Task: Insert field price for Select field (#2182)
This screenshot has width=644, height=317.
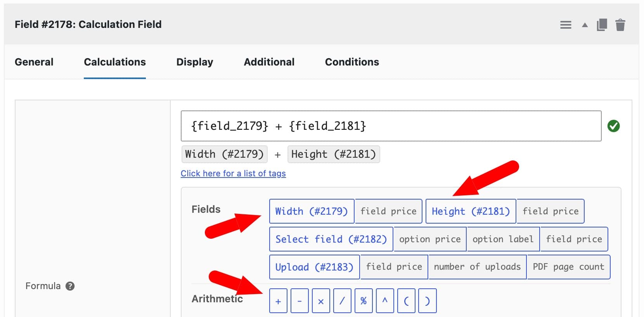Action: (574, 239)
